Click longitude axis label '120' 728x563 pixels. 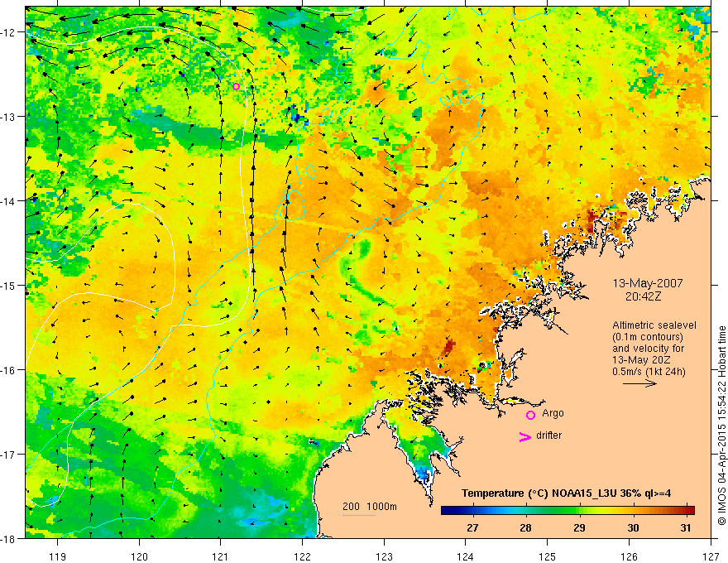click(x=139, y=556)
